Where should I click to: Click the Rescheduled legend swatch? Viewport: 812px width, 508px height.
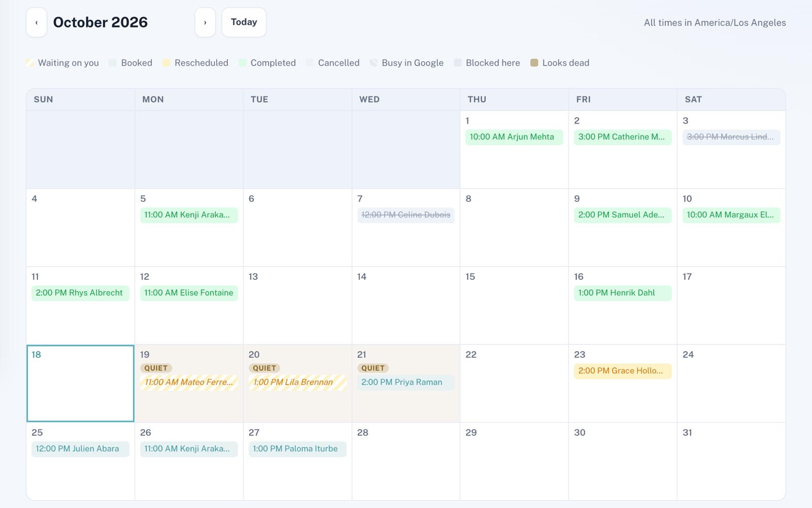[166, 62]
